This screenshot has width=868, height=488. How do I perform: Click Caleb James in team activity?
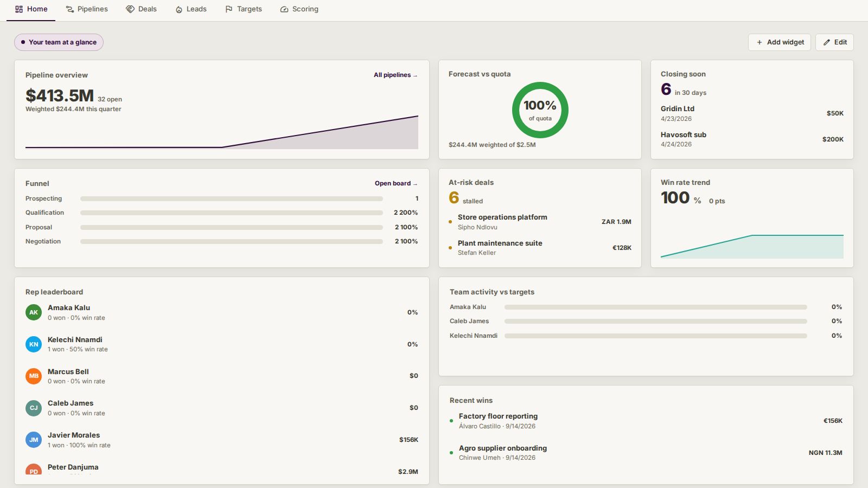click(469, 321)
